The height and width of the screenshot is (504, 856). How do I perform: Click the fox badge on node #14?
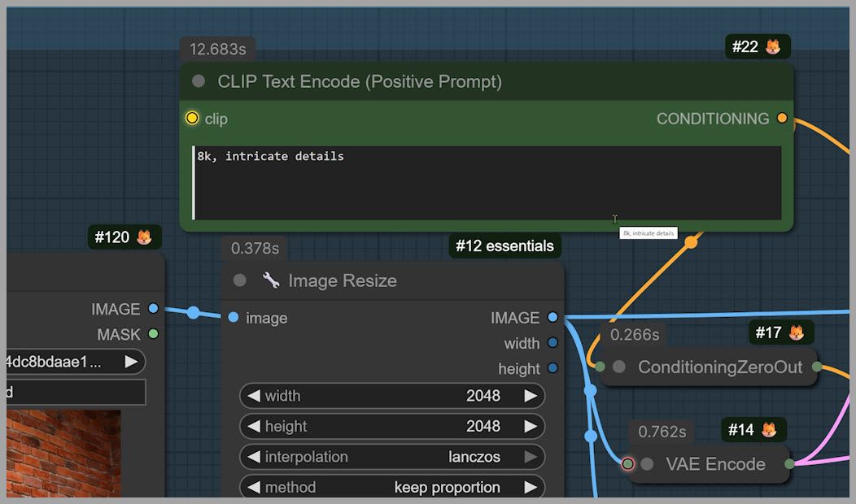[x=769, y=430]
